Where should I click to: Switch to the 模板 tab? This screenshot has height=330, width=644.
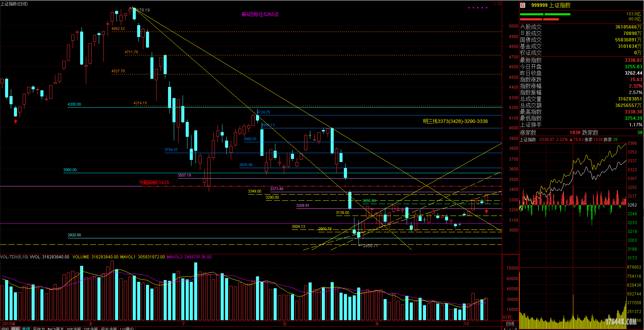coord(16,328)
